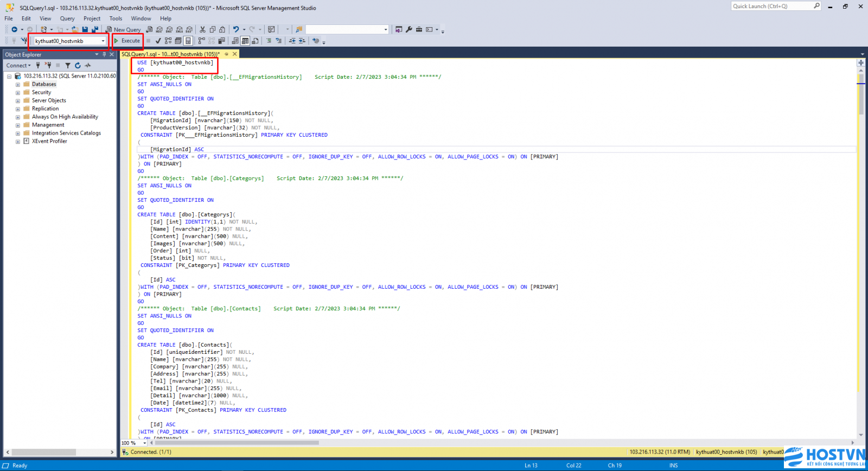
Task: Open the Edit menu
Action: [26, 18]
